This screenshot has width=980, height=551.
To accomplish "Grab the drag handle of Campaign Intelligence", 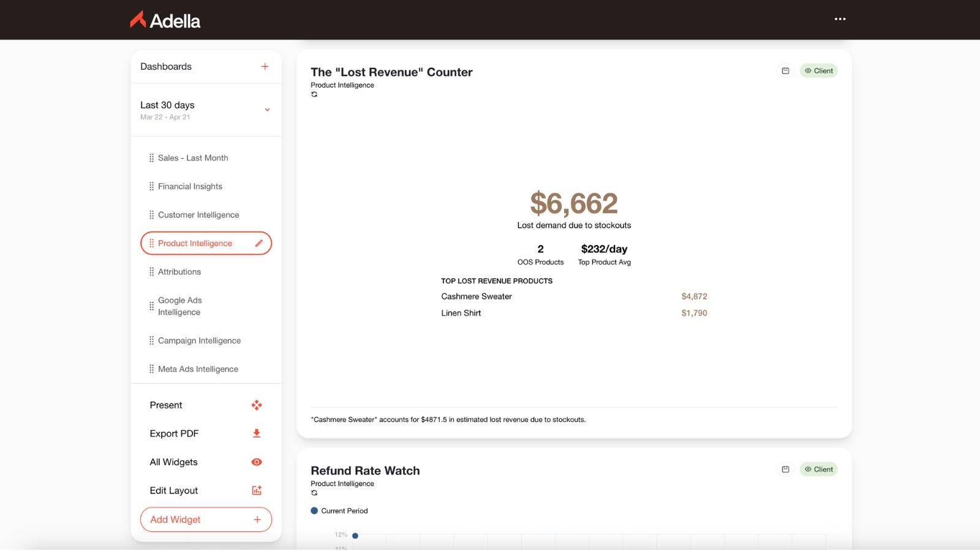I will [x=151, y=341].
